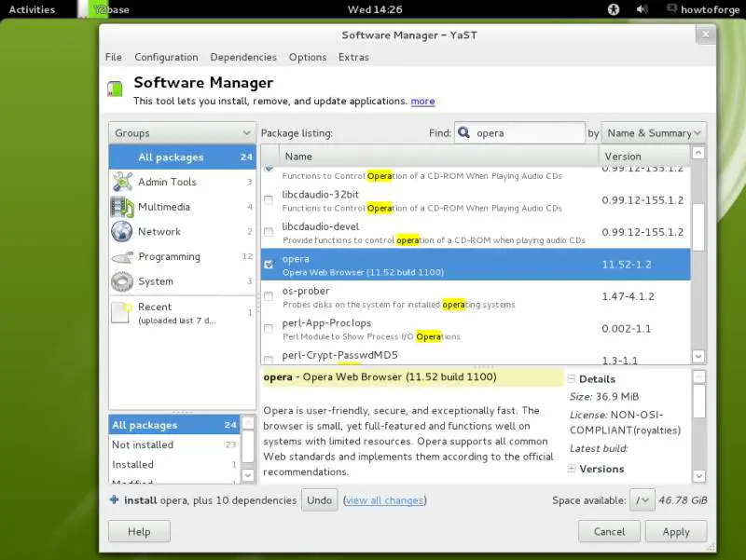The width and height of the screenshot is (746, 560).
Task: Select the perl-Crypt-PasswdMD5 package name
Action: 339,355
